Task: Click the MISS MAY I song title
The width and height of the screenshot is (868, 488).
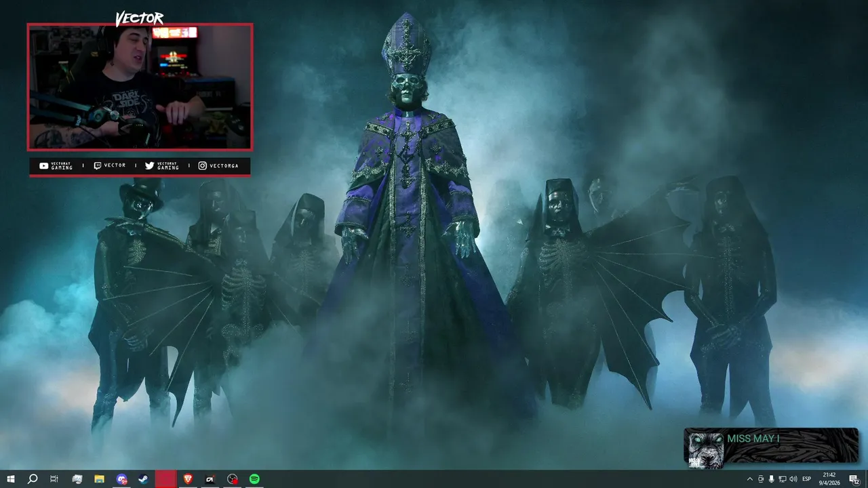Action: click(x=753, y=439)
